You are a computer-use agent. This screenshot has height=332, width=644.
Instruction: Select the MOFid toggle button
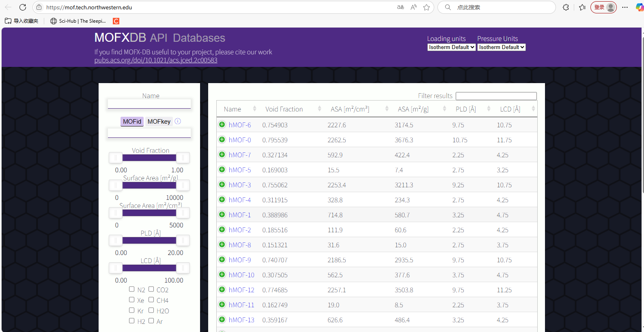(132, 121)
